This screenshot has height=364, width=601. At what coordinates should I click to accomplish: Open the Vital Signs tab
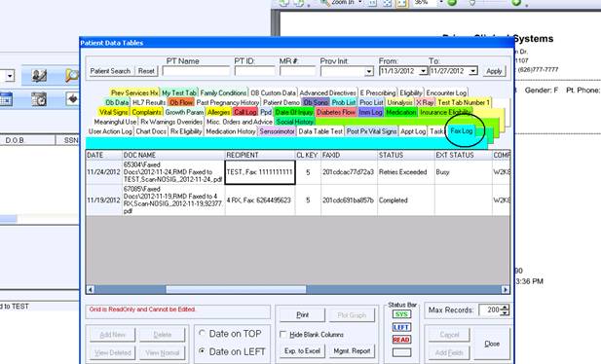tap(113, 112)
